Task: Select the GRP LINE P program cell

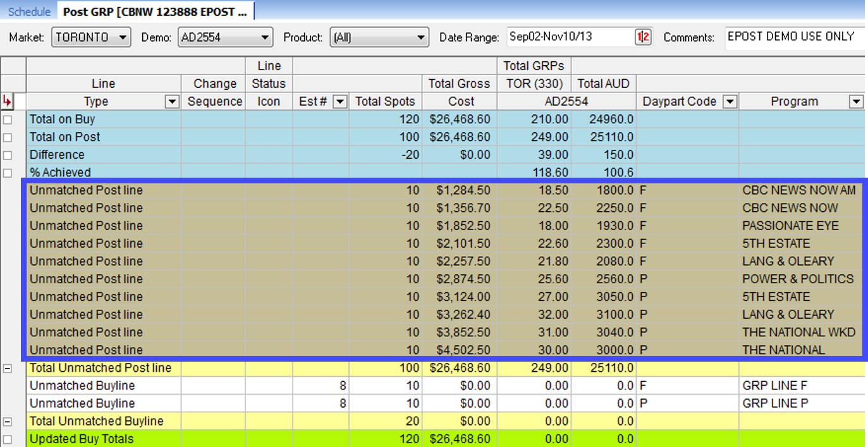Action: point(801,403)
